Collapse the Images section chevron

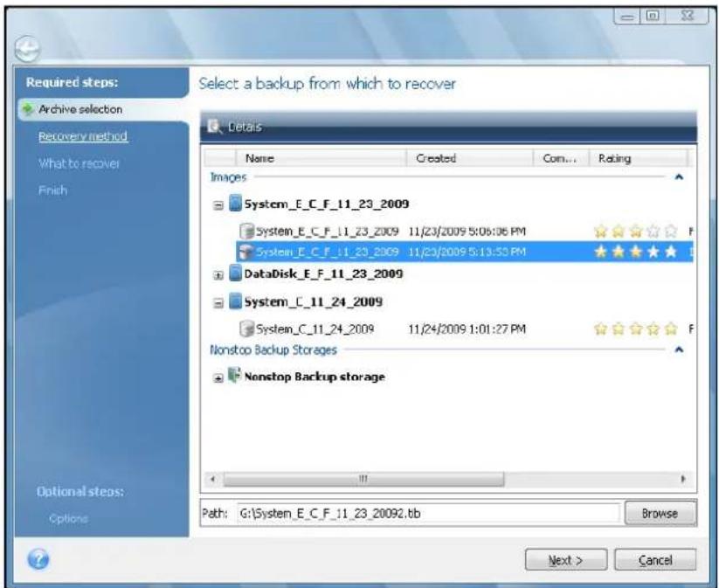click(x=679, y=177)
